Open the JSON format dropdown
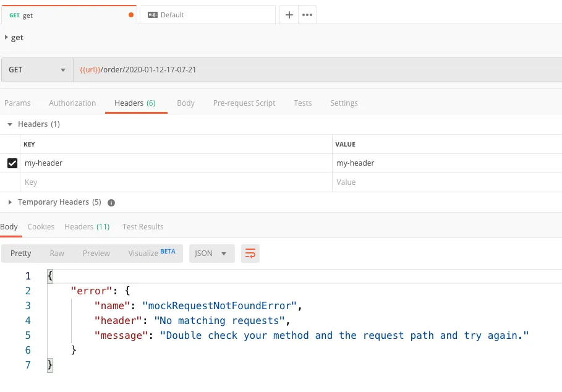This screenshot has width=562, height=392. [x=212, y=254]
